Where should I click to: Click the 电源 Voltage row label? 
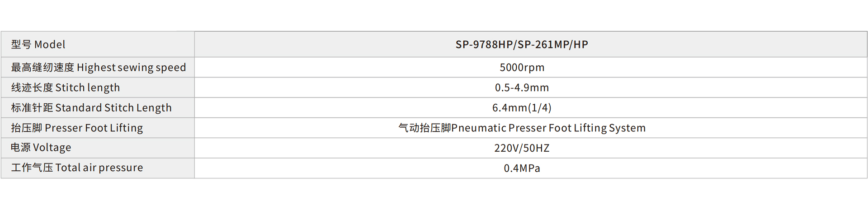(41, 148)
